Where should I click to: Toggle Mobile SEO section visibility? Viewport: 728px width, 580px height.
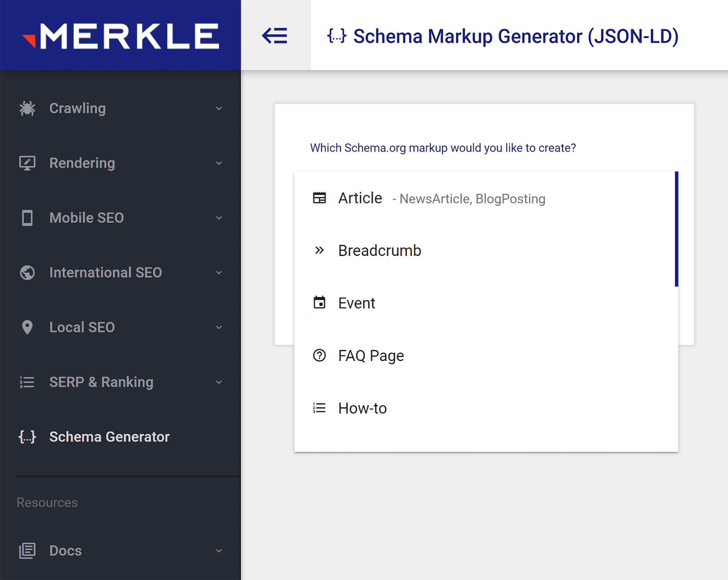[121, 217]
